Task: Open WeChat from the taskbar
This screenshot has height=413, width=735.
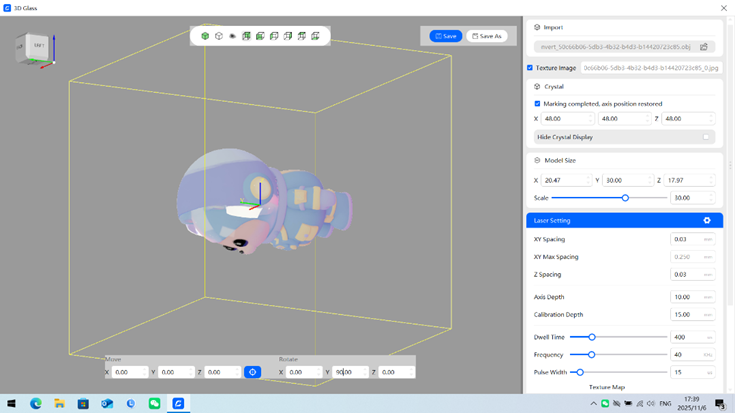Action: (x=154, y=404)
